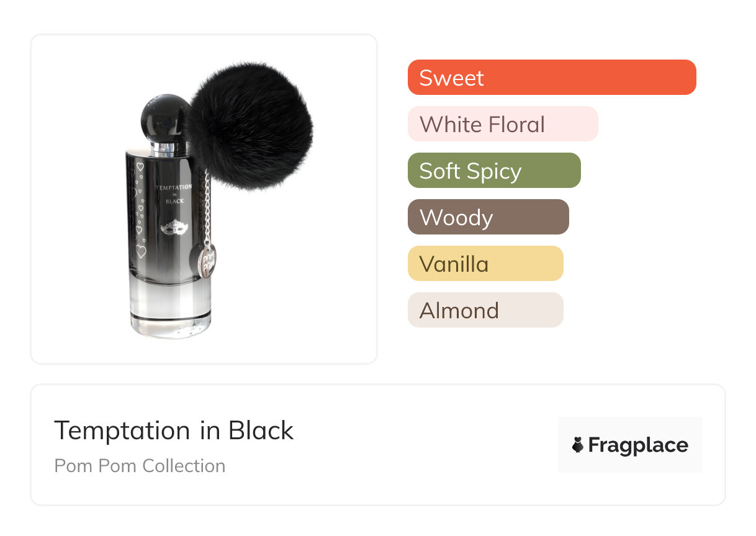The image size is (756, 536).
Task: Pick the Woody accord bar
Action: (x=488, y=217)
